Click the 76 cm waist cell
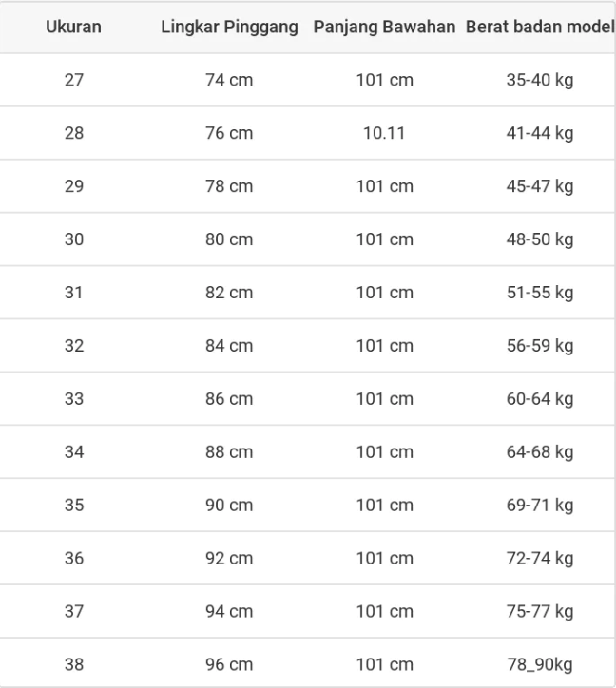Screen dimensions: 616x688 click(229, 133)
